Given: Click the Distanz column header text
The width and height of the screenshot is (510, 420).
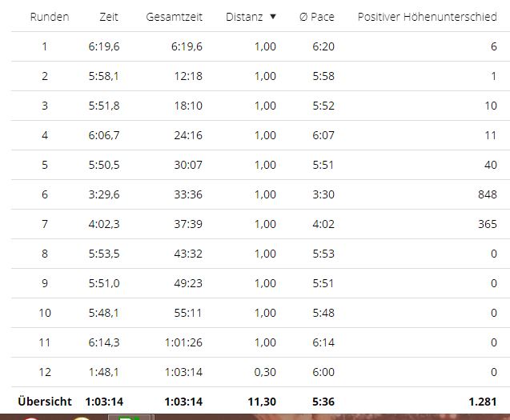Looking at the screenshot, I should (243, 17).
